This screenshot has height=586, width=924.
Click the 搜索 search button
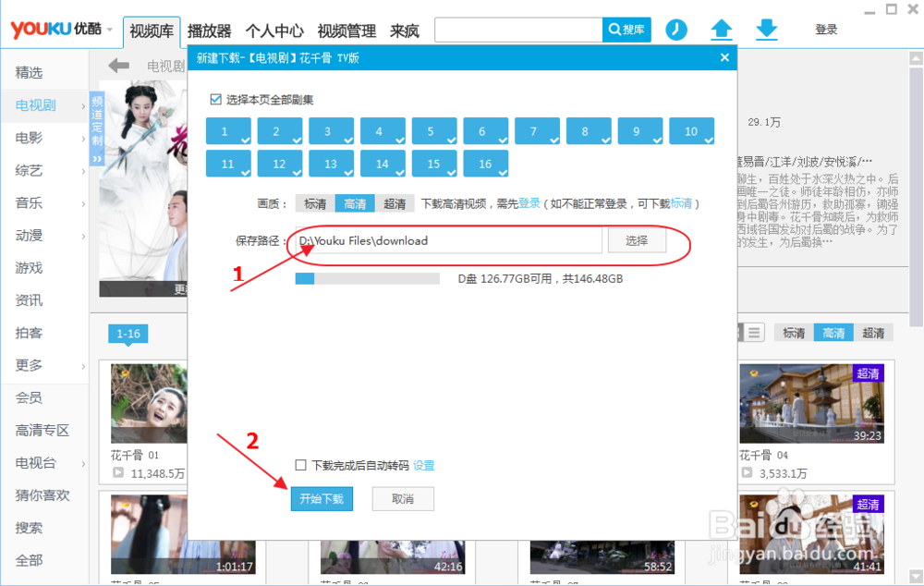pos(626,30)
